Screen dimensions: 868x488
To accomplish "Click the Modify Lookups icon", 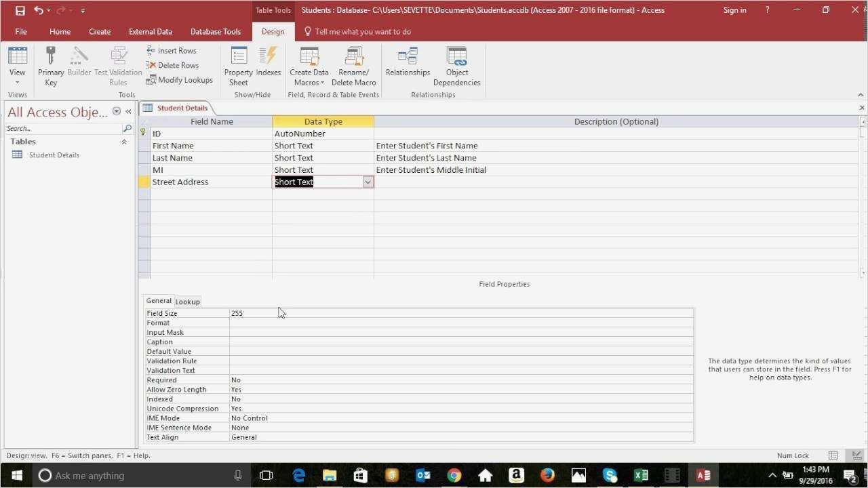I will (x=180, y=79).
